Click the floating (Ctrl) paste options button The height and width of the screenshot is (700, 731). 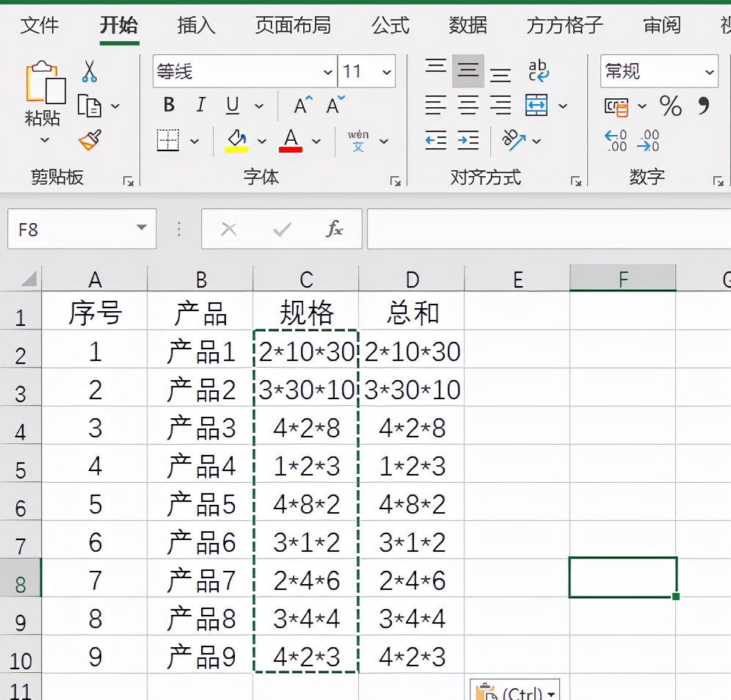coord(516,690)
